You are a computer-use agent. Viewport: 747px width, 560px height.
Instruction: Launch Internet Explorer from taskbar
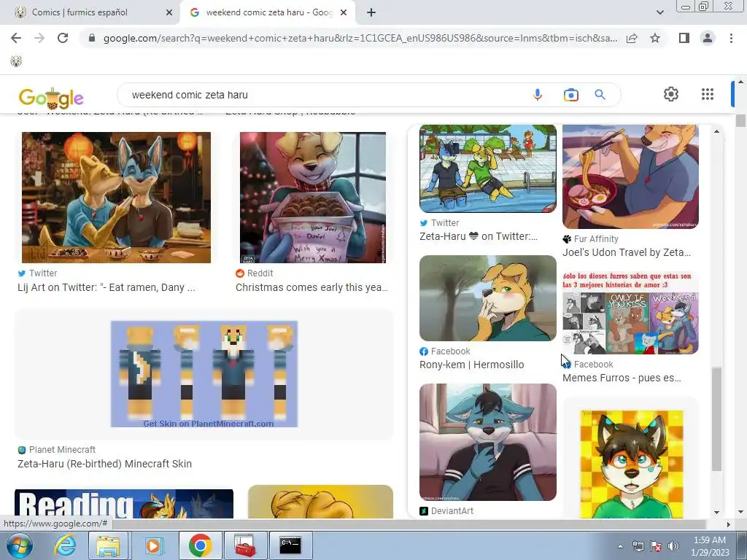coord(65,545)
